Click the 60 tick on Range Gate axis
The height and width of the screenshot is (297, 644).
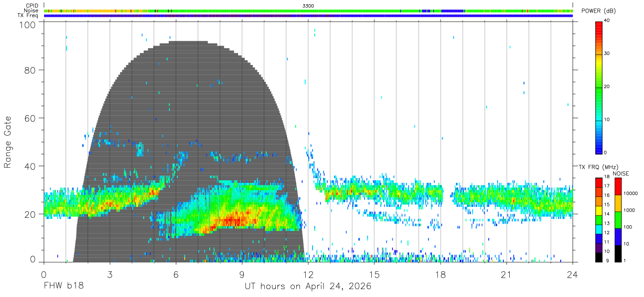point(30,118)
